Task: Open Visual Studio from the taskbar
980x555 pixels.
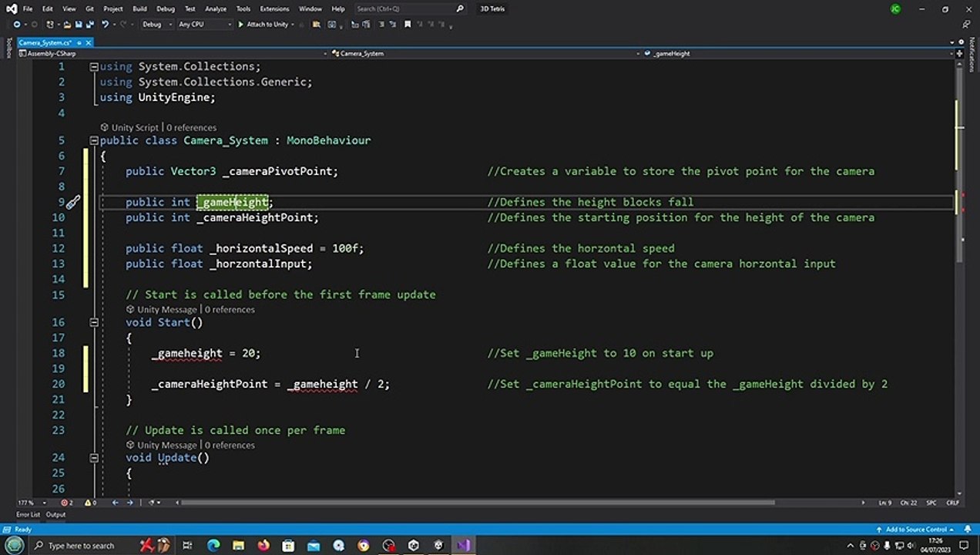Action: pyautogui.click(x=463, y=545)
